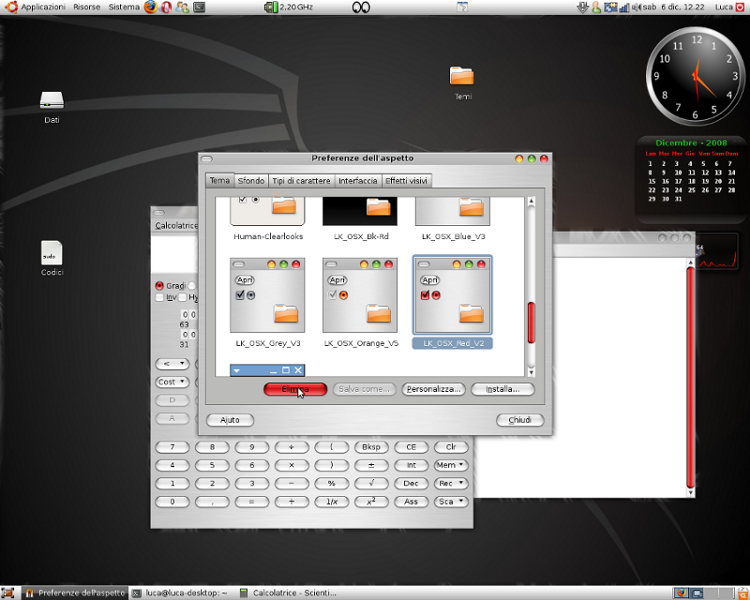Open the < shift dropdown in calculator
750x600 pixels.
(x=172, y=364)
